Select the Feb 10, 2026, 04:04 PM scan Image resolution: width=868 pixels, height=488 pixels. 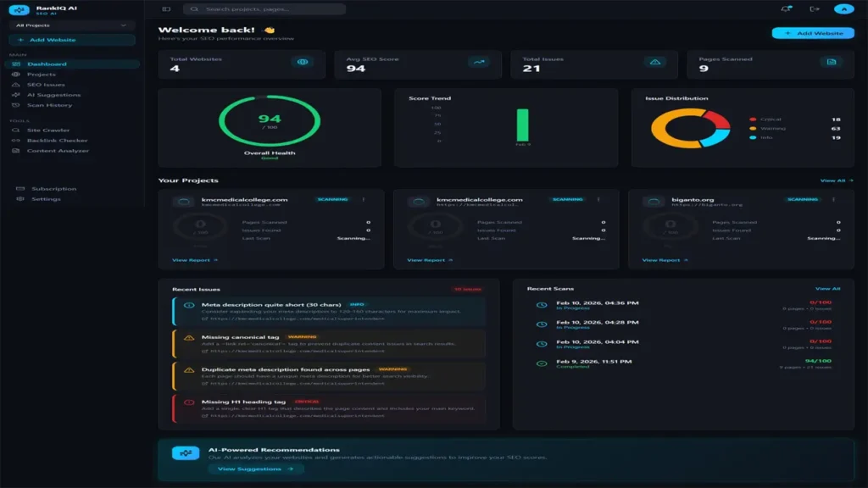pos(683,344)
